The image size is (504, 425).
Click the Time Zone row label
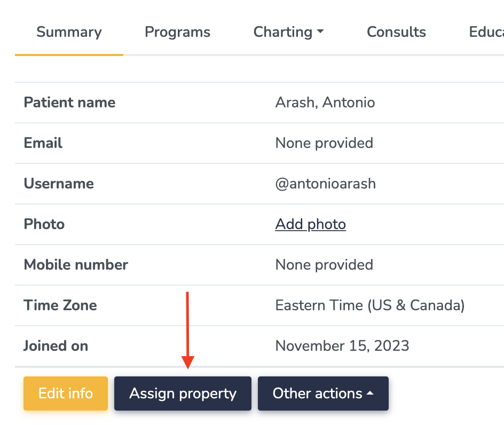60,305
